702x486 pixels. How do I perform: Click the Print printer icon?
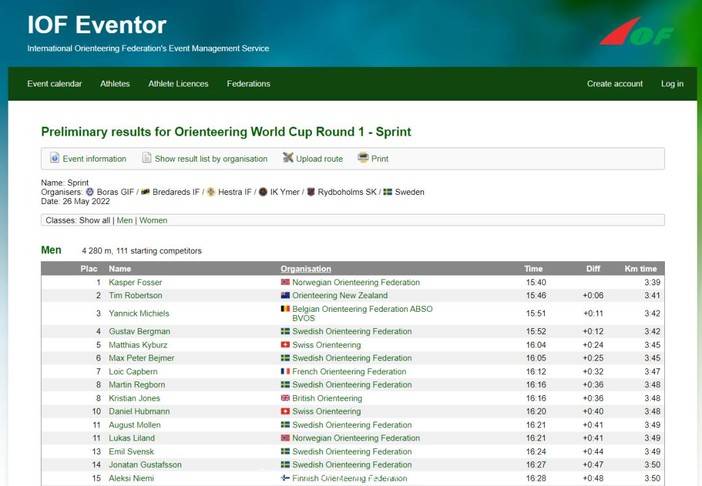click(363, 158)
